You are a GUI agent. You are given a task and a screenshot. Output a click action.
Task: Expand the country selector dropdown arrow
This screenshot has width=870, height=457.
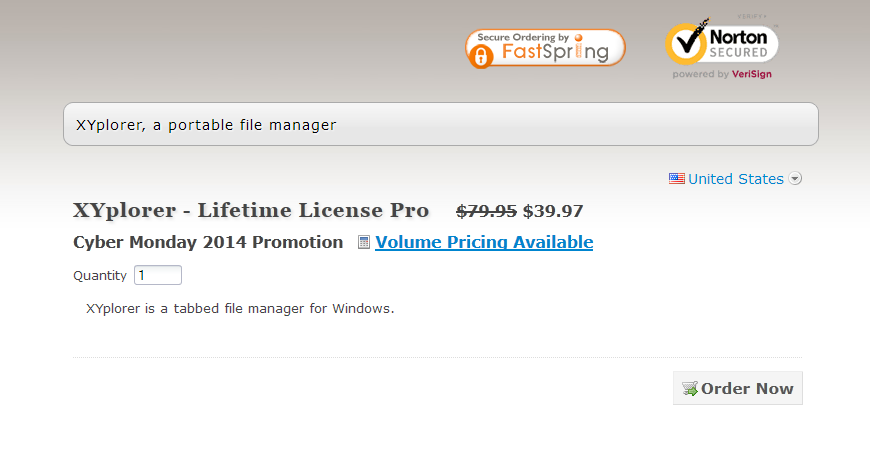[x=795, y=179]
